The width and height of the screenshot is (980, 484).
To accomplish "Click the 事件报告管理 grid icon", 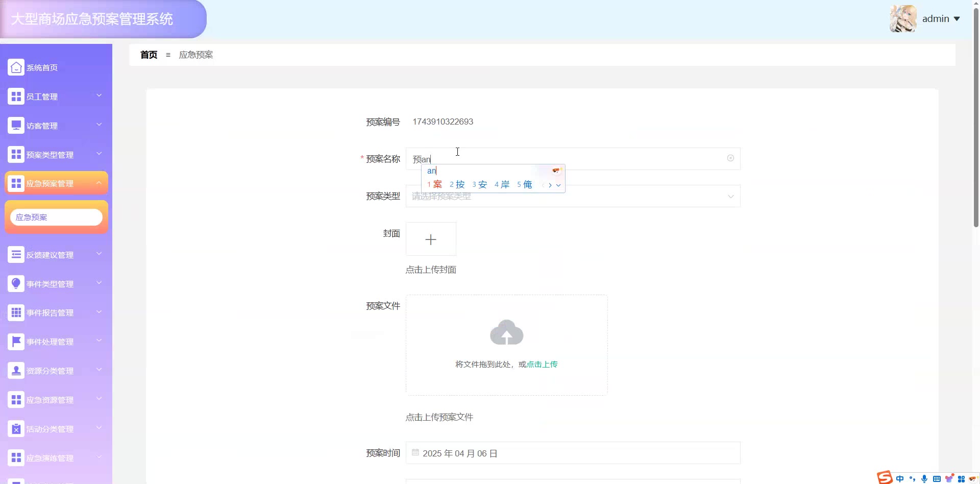I will [x=16, y=312].
